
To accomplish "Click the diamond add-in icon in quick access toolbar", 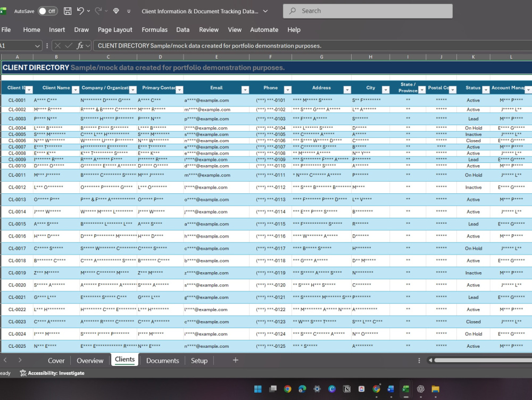I will point(116,11).
